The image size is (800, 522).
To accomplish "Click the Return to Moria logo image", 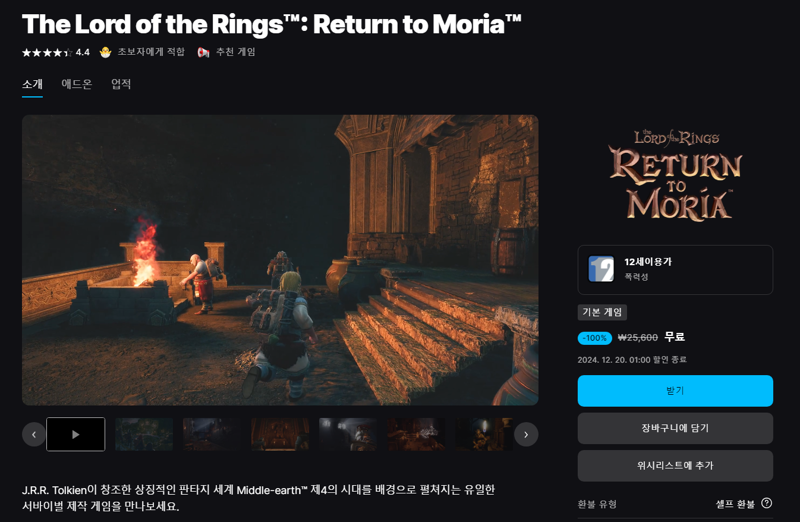I will [x=675, y=175].
